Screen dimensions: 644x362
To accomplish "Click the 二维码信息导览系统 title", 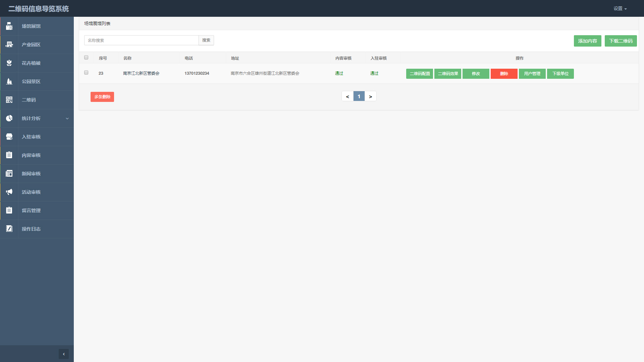I will pos(39,9).
